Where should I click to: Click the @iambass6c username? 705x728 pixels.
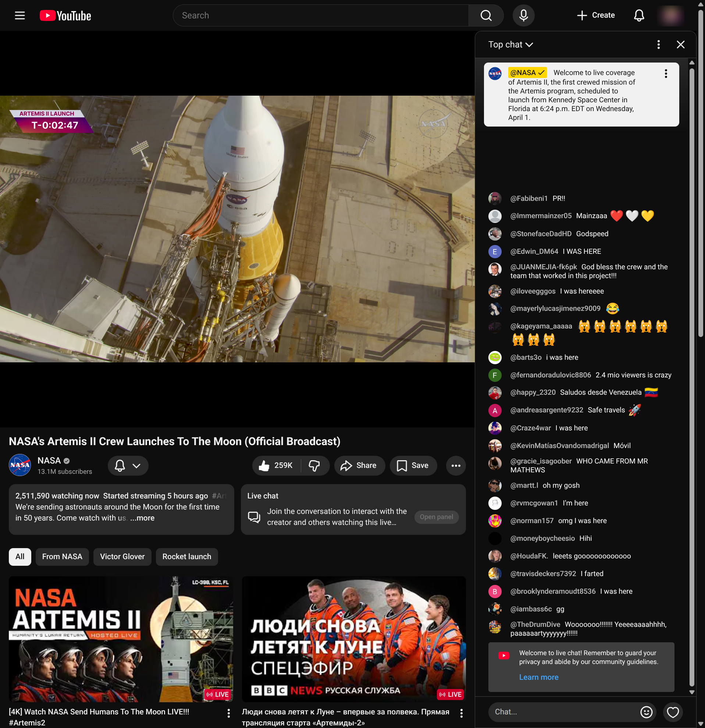[531, 609]
